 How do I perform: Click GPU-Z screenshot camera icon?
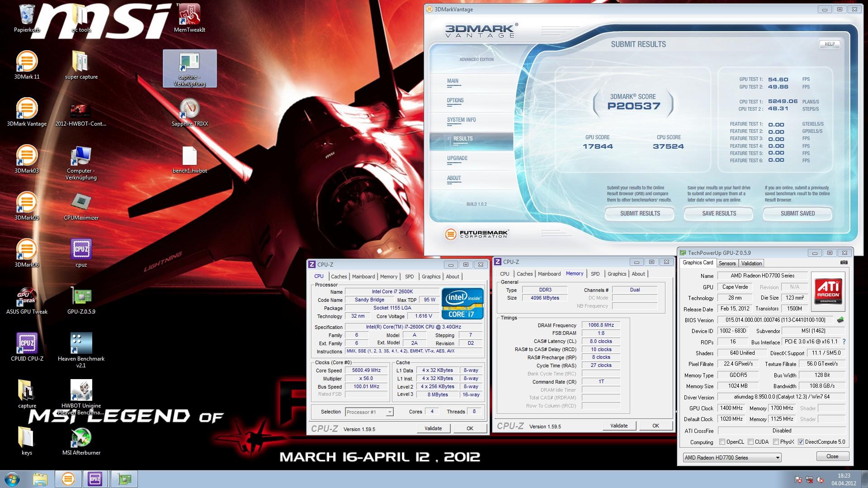[x=844, y=263]
